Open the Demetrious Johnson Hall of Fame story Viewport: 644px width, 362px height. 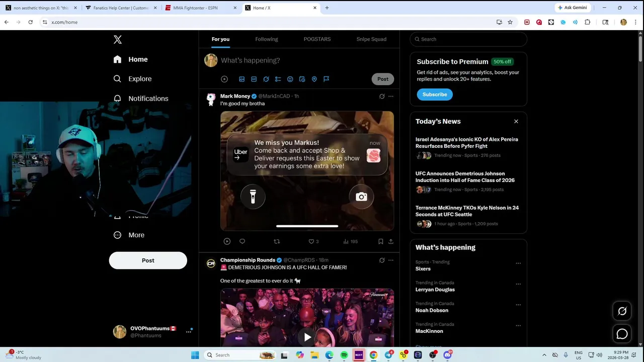pos(465,177)
